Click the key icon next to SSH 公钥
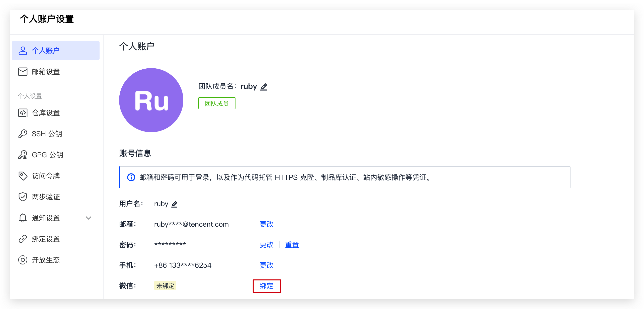This screenshot has width=644, height=309. point(23,134)
